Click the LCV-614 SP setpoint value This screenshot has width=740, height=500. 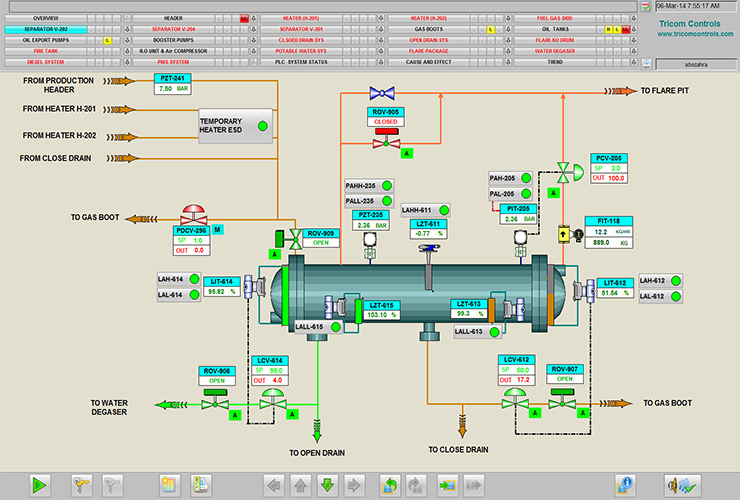(x=277, y=370)
